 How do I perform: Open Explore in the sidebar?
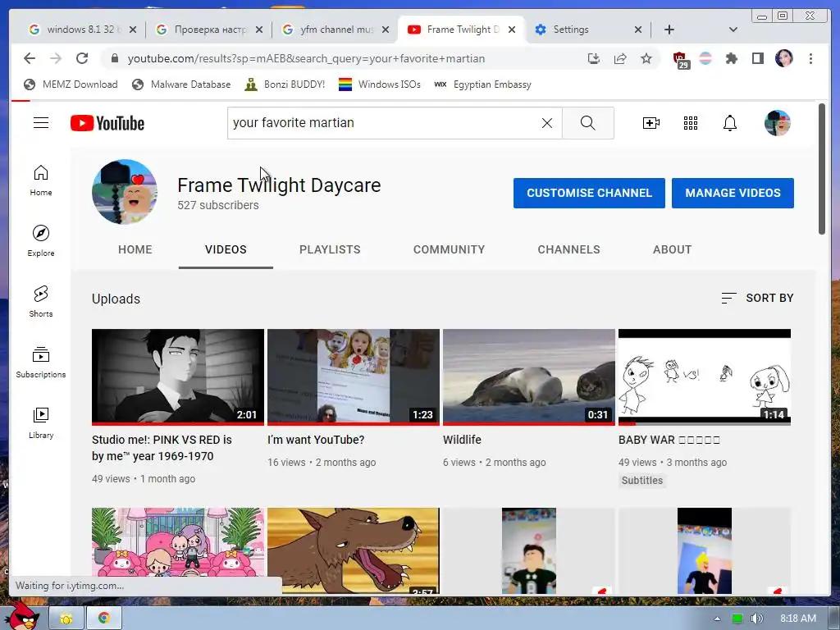click(41, 240)
